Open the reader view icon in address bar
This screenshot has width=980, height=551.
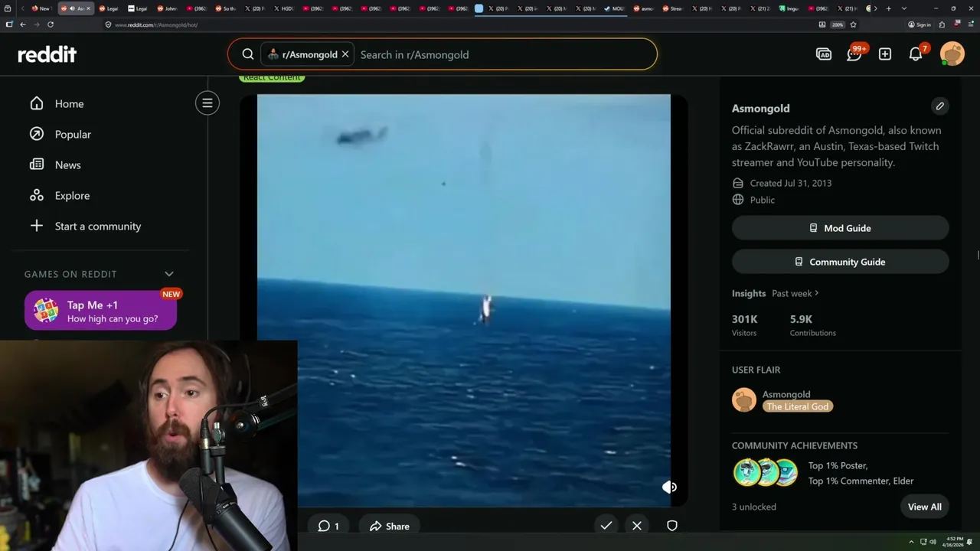click(822, 24)
